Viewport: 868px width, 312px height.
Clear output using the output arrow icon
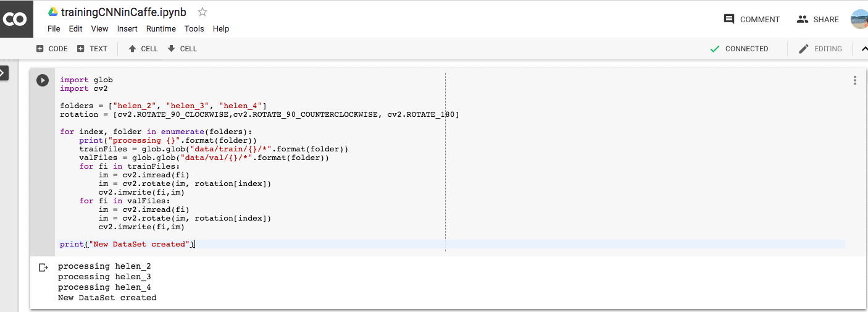(x=43, y=268)
